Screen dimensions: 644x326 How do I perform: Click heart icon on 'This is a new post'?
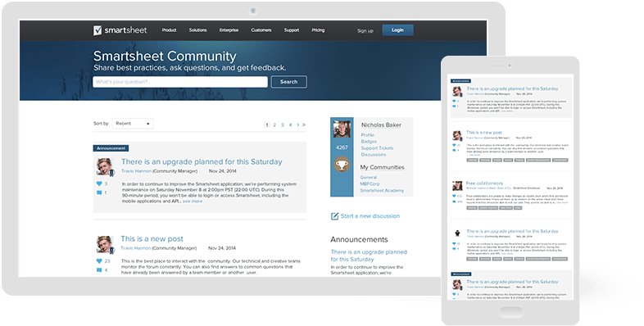(99, 260)
